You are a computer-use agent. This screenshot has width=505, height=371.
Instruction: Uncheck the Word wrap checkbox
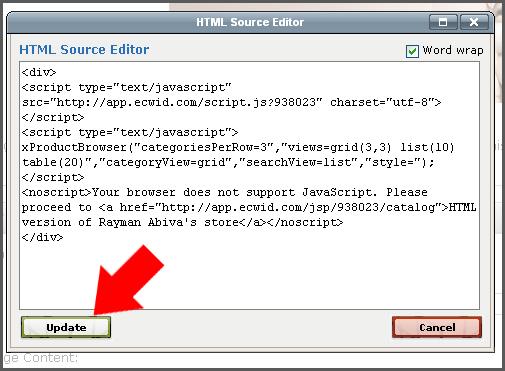pos(412,51)
